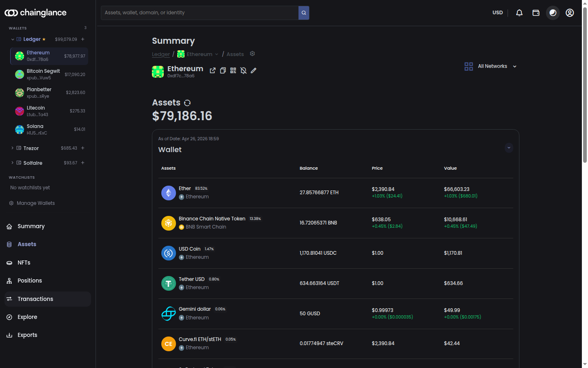Viewport: 588px width, 368px height.
Task: Open the wallet icon in top bar
Action: [536, 13]
